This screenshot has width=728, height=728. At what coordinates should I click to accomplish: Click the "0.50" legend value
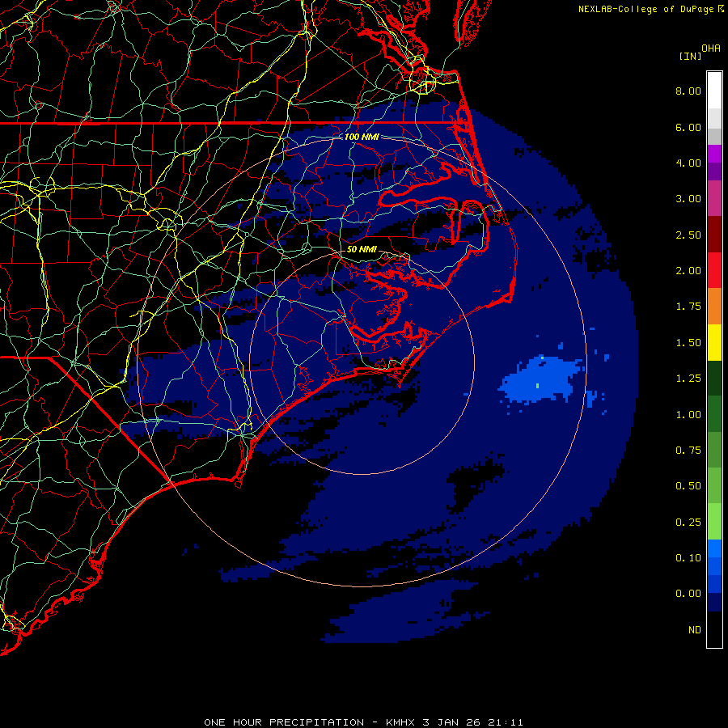click(688, 486)
